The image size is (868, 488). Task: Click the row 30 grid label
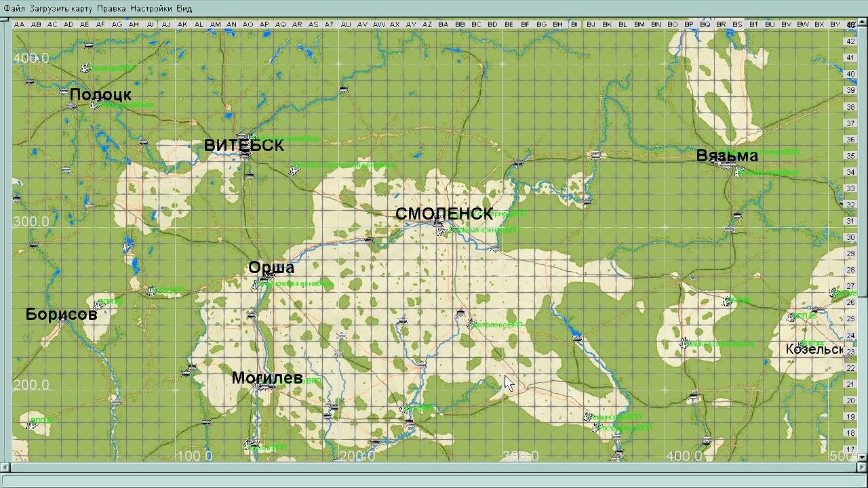pyautogui.click(x=851, y=237)
